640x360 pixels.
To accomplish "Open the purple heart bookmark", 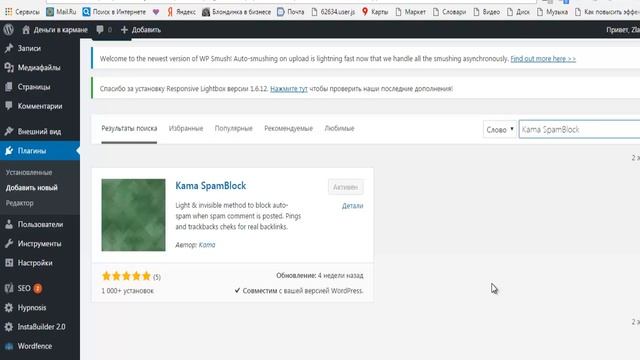I will 156,12.
